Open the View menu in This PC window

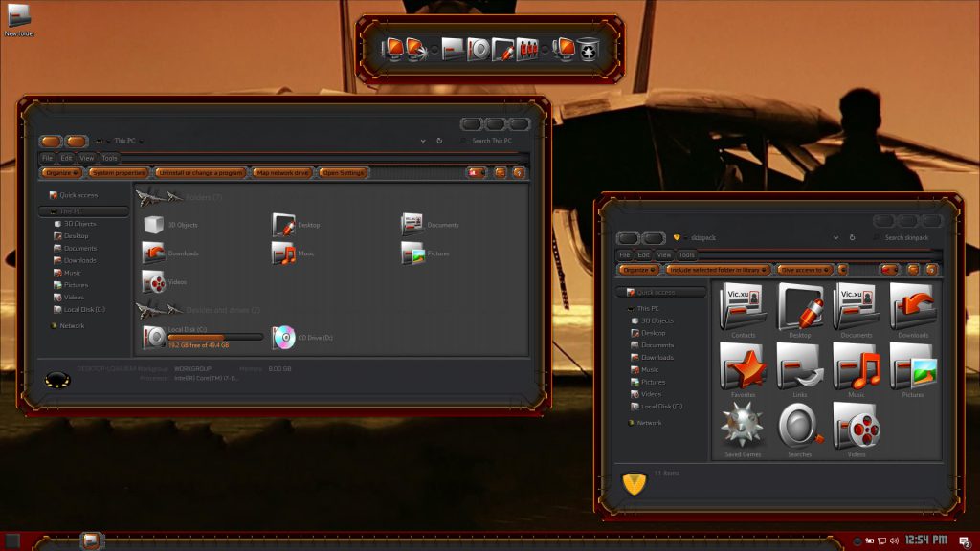coord(86,158)
